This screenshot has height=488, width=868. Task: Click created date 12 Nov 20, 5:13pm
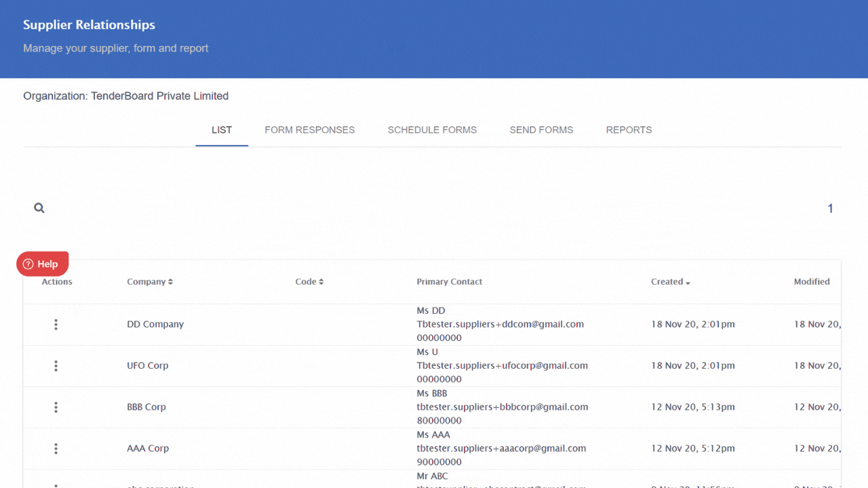click(x=693, y=407)
